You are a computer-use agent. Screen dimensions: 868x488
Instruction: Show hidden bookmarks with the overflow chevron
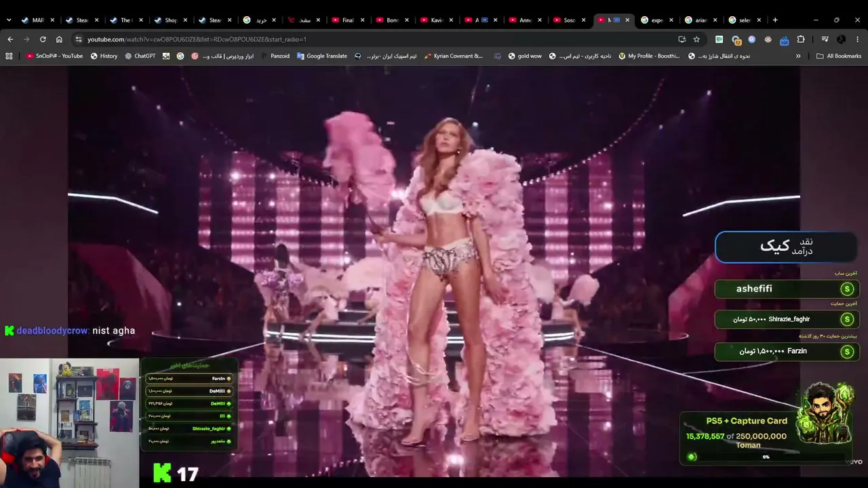(x=798, y=56)
